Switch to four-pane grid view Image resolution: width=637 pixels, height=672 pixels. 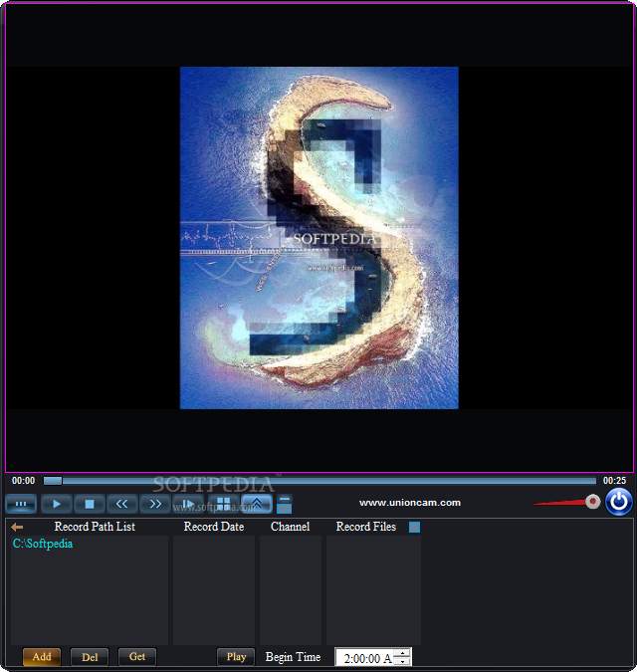[x=223, y=504]
